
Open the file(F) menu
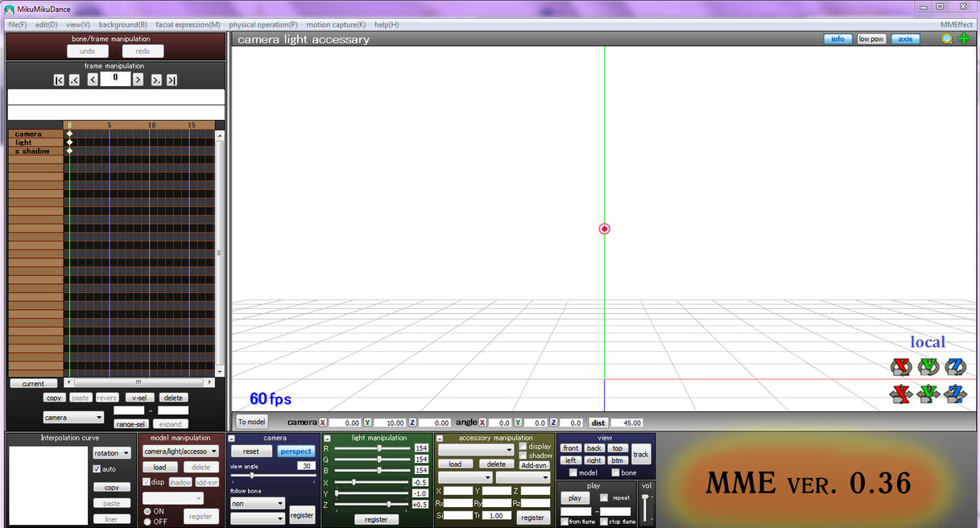click(x=18, y=25)
